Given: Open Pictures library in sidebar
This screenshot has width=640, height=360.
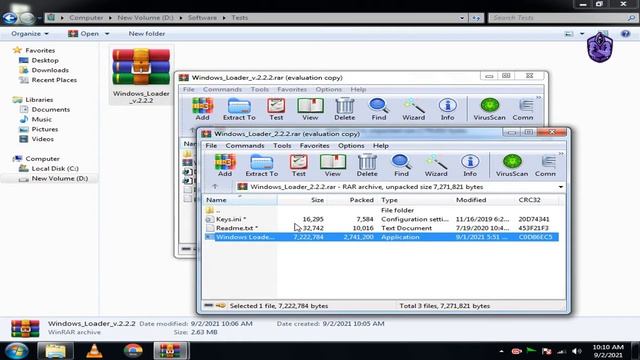Looking at the screenshot, I should [44, 129].
